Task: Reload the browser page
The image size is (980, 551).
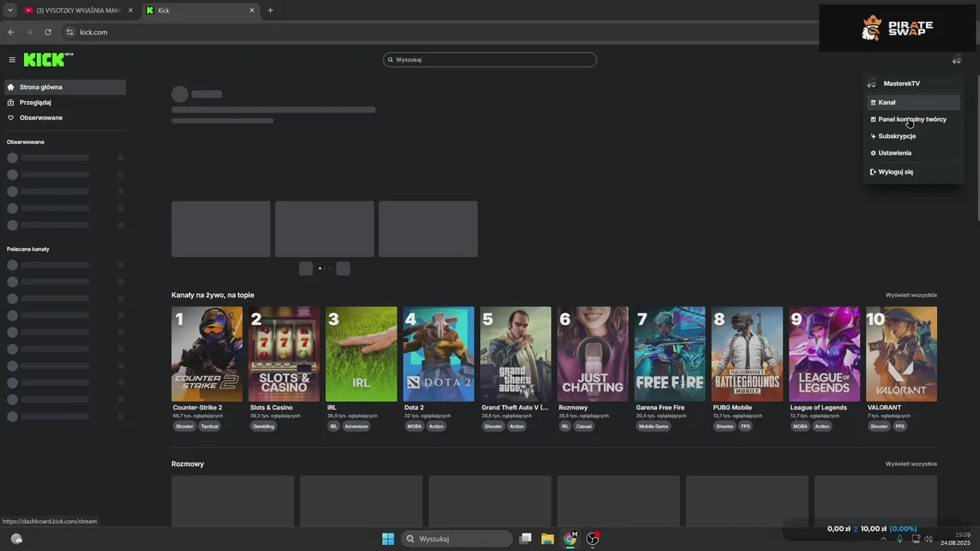Action: coord(47,32)
